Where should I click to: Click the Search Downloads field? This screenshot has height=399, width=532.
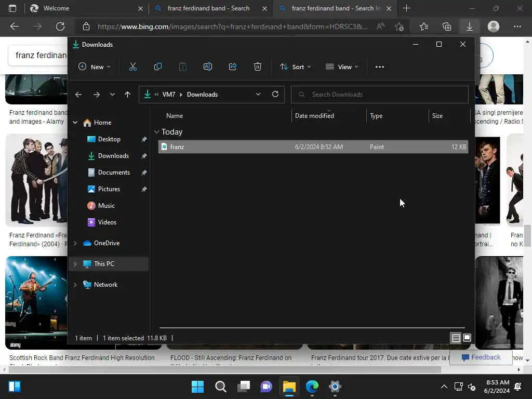tap(380, 95)
